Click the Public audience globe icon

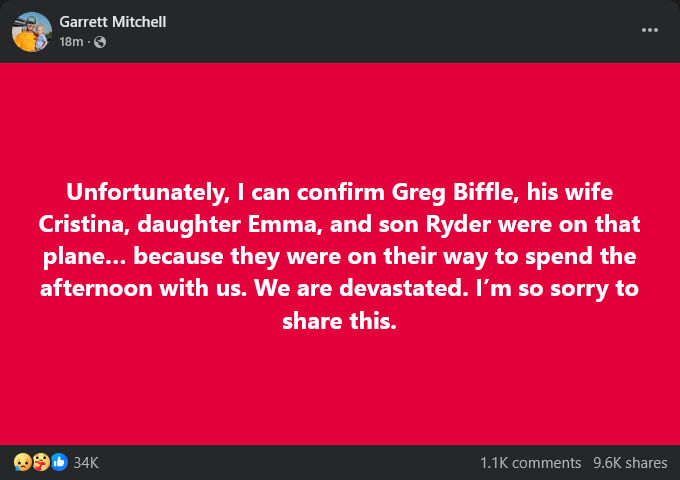pyautogui.click(x=99, y=42)
